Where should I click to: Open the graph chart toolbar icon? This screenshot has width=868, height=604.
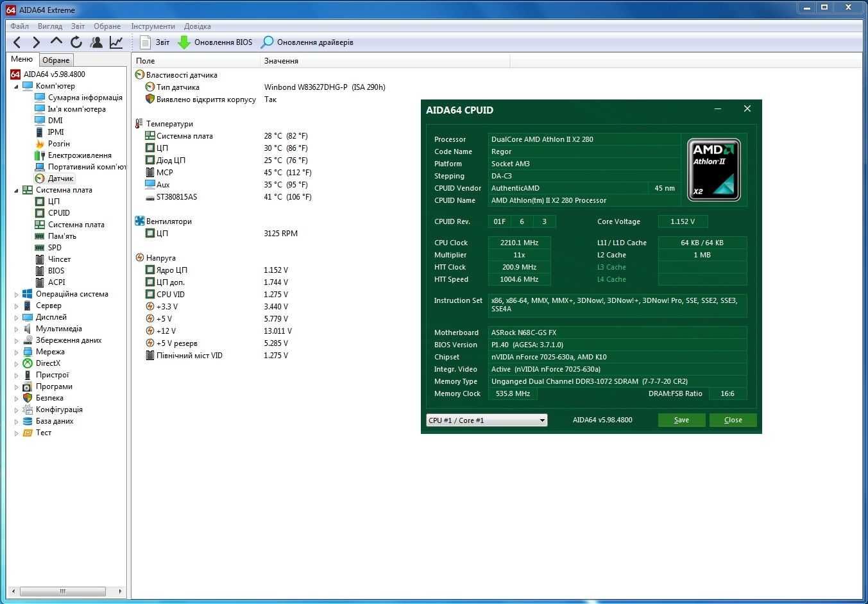coord(116,42)
